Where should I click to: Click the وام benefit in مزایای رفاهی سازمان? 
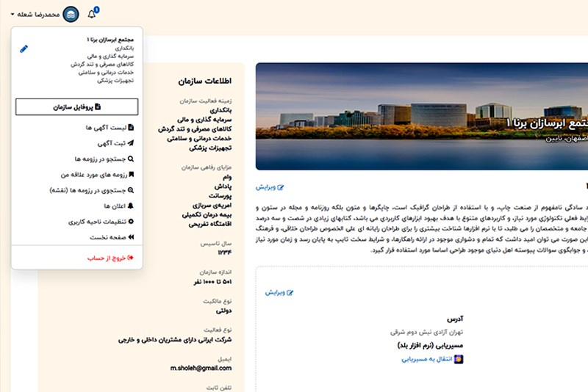tap(227, 177)
